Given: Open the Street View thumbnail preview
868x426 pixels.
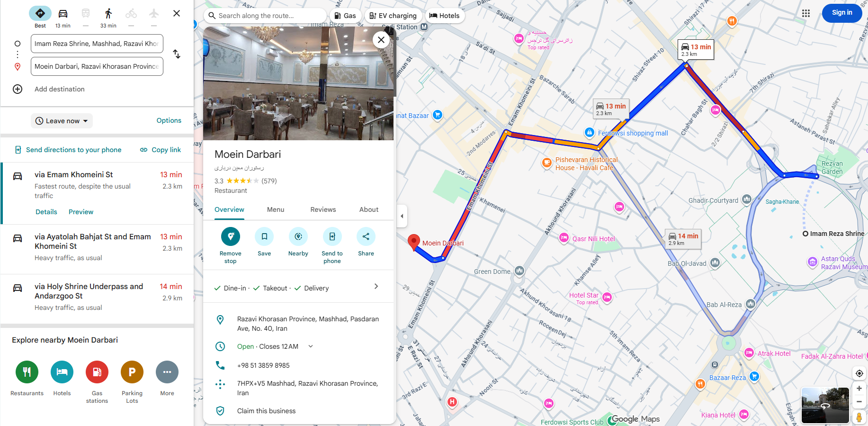Looking at the screenshot, I should pyautogui.click(x=825, y=406).
